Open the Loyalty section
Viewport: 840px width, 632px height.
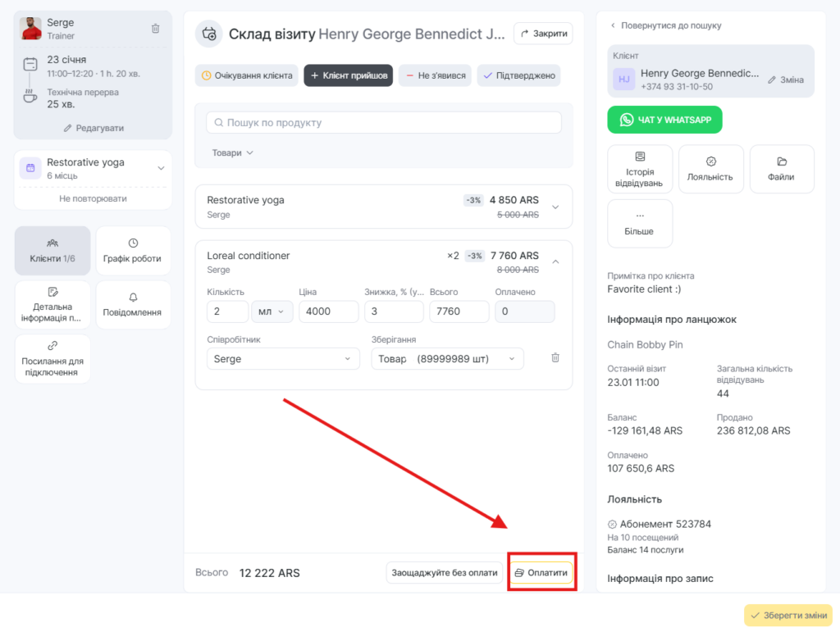pyautogui.click(x=710, y=169)
